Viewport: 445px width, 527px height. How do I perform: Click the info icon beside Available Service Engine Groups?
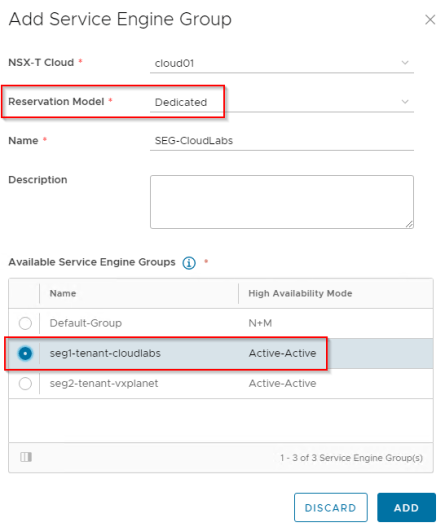(189, 262)
